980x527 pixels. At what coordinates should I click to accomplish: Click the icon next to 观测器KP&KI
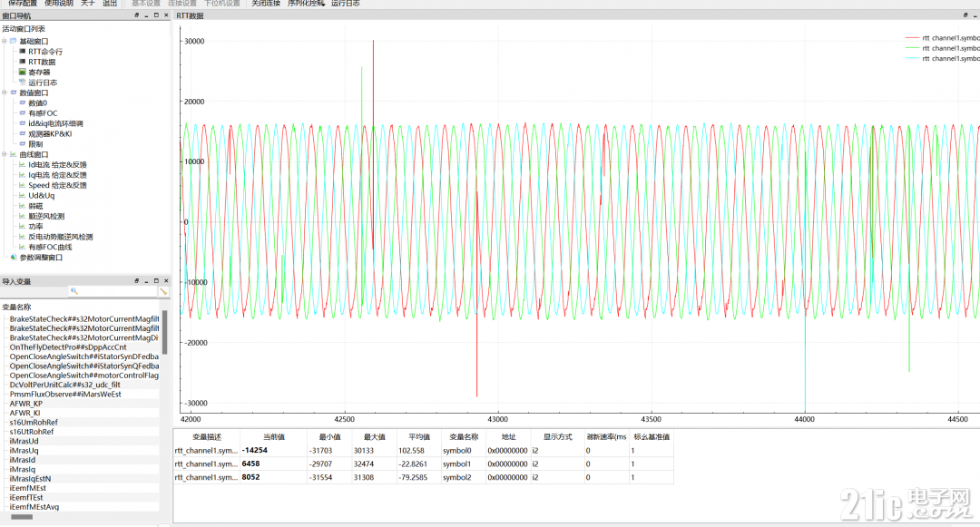(x=23, y=133)
